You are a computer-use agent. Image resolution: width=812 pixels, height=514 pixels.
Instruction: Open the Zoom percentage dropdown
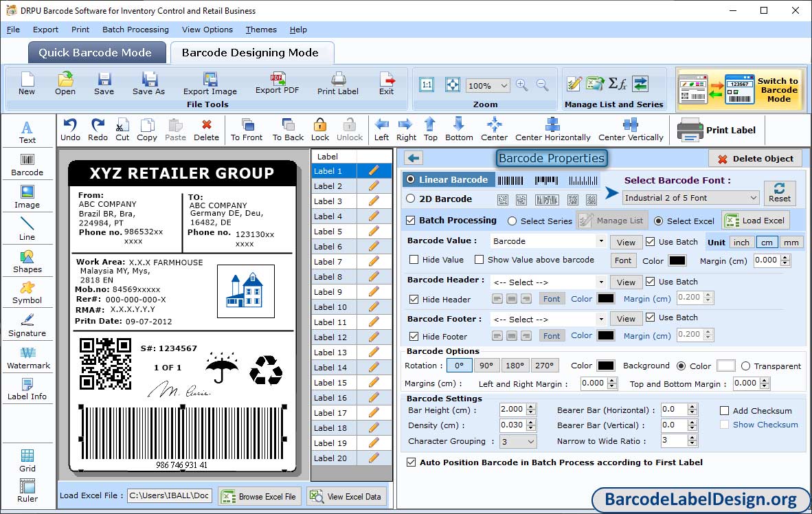click(504, 85)
